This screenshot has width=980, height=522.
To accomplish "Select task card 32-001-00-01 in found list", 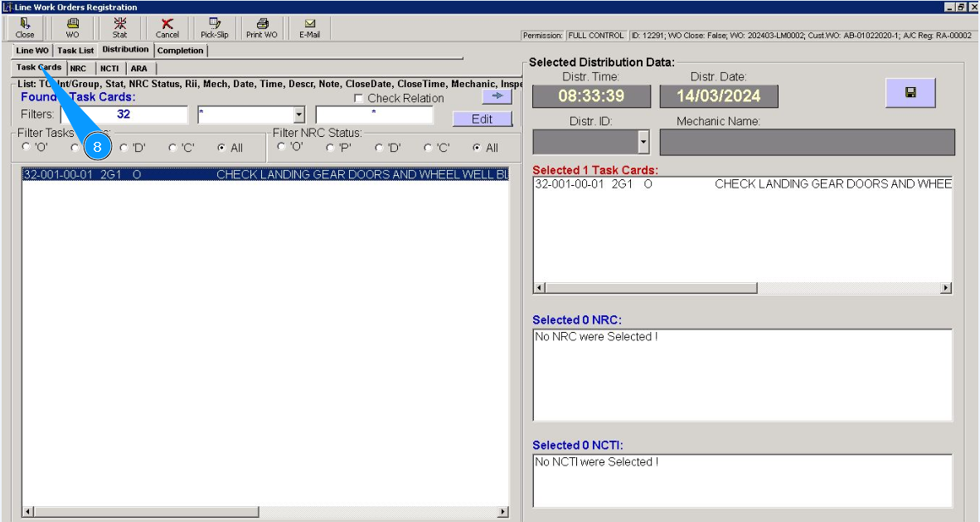I will (x=265, y=174).
